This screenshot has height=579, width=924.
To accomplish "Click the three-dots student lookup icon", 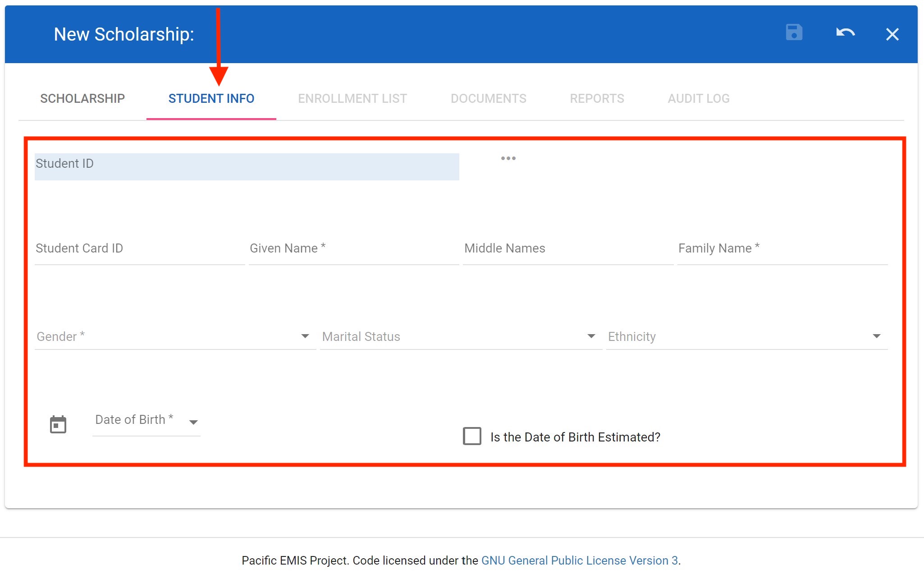I will (x=508, y=158).
